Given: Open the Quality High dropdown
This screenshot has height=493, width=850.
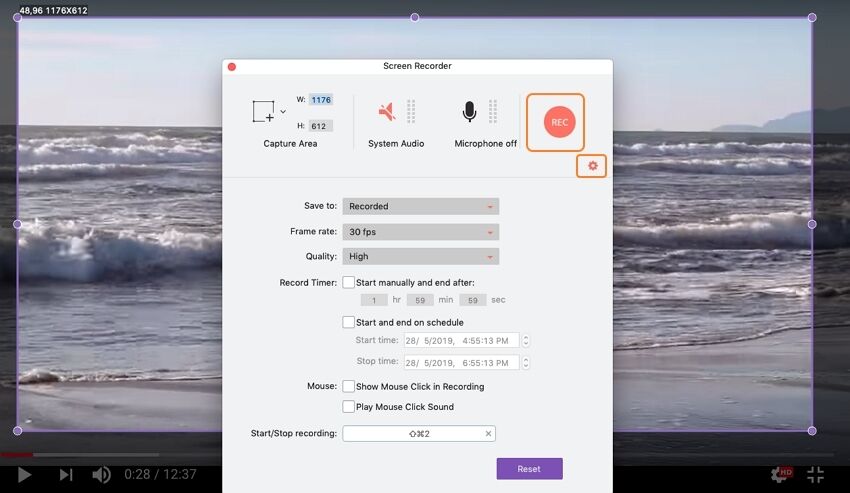Looking at the screenshot, I should (x=421, y=256).
